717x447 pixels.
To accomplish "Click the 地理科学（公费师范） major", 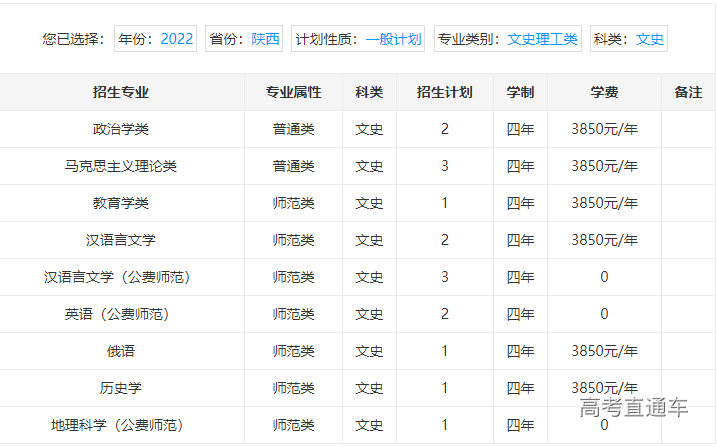I will 117,425.
